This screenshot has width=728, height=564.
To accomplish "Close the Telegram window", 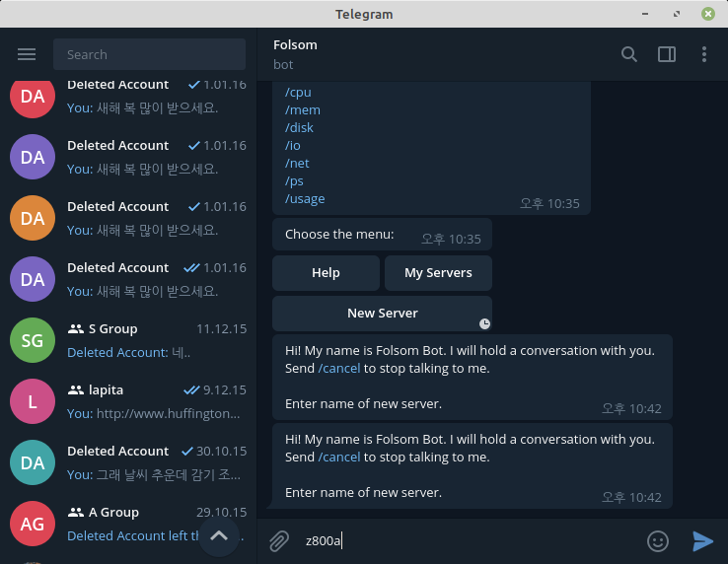I will click(707, 14).
